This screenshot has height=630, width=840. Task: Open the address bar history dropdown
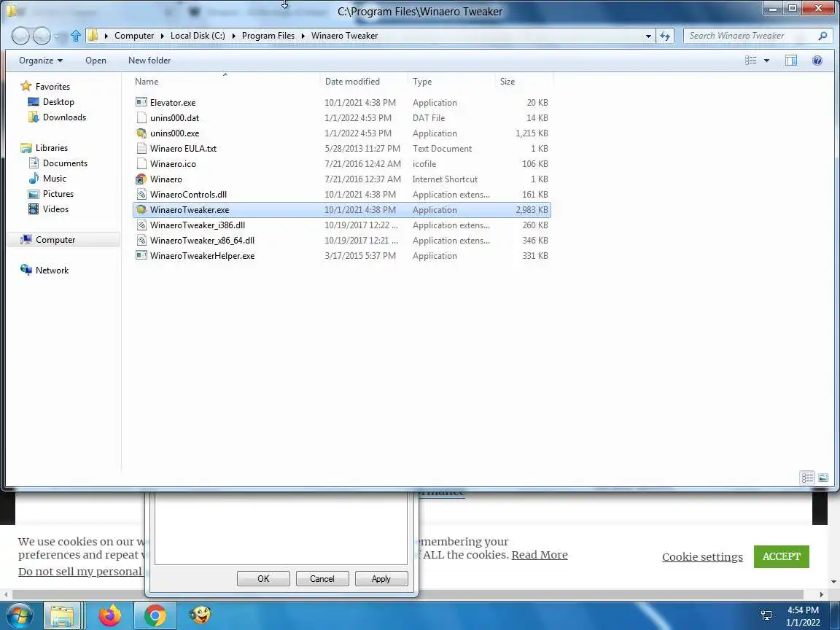click(648, 36)
